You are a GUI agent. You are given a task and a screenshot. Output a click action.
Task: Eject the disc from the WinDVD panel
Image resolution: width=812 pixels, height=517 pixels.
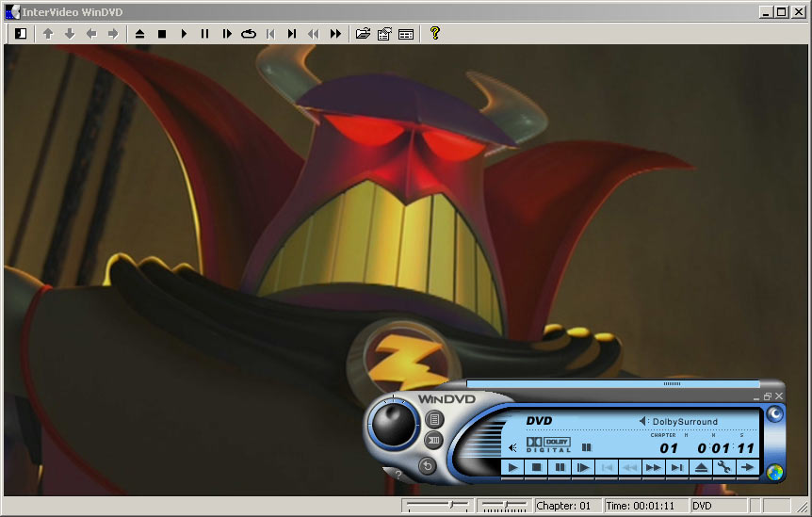click(x=701, y=468)
